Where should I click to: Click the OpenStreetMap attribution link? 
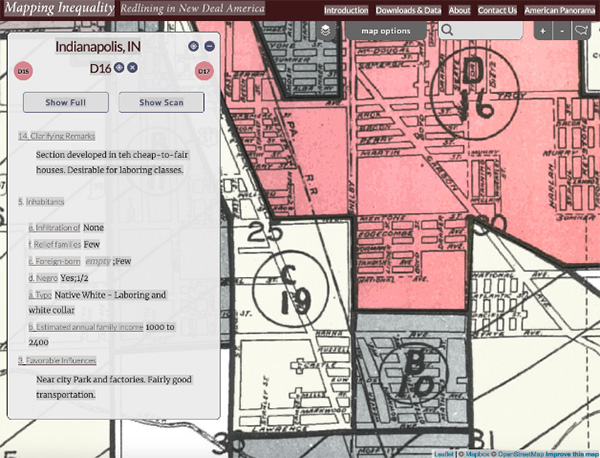coord(521,454)
